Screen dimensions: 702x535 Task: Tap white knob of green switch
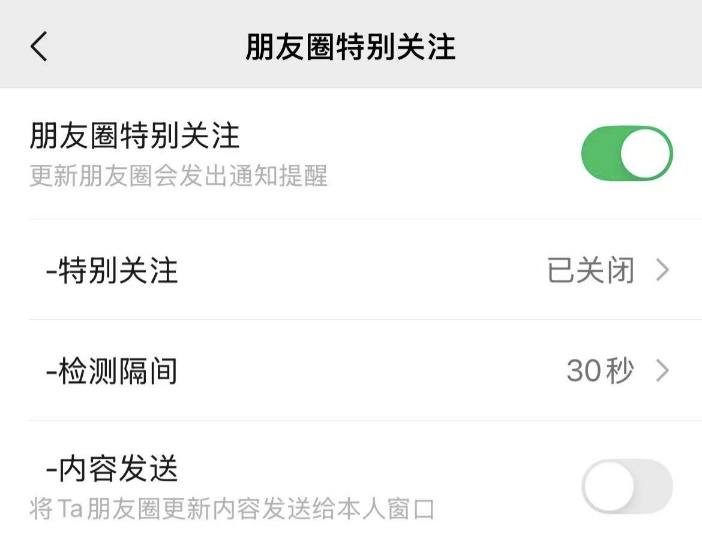646,154
